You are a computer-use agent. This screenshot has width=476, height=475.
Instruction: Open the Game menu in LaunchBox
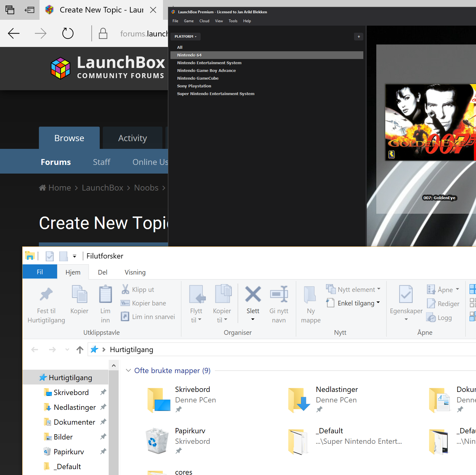pos(189,21)
